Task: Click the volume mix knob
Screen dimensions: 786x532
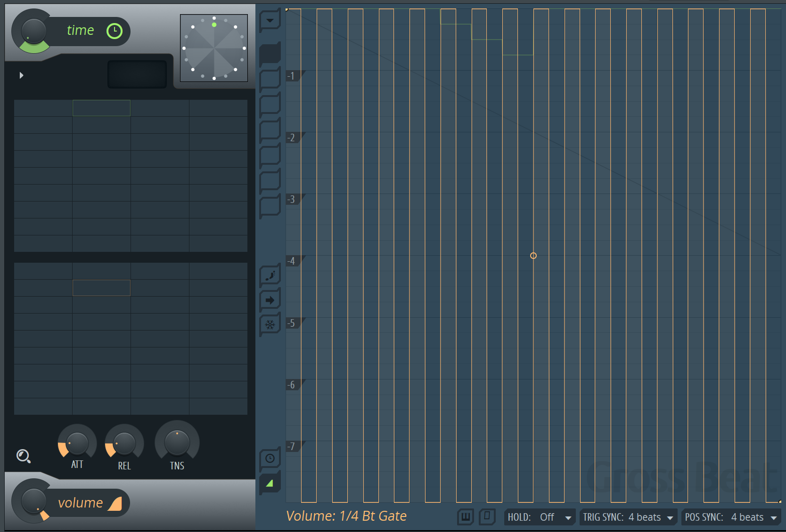Action: [x=33, y=501]
